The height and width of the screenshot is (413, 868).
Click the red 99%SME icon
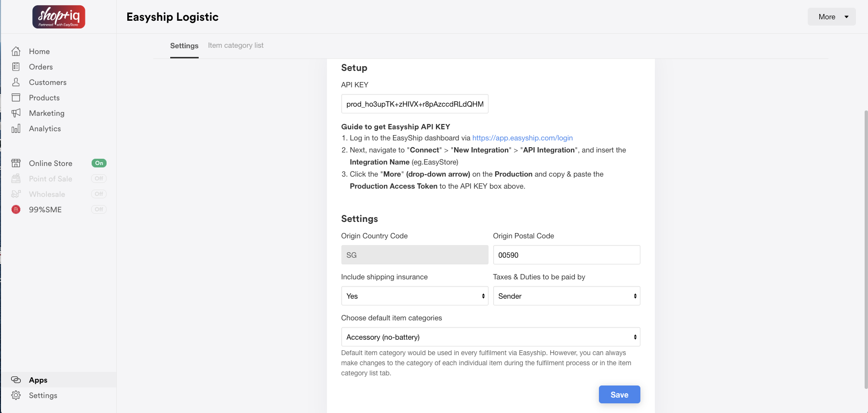(x=16, y=209)
